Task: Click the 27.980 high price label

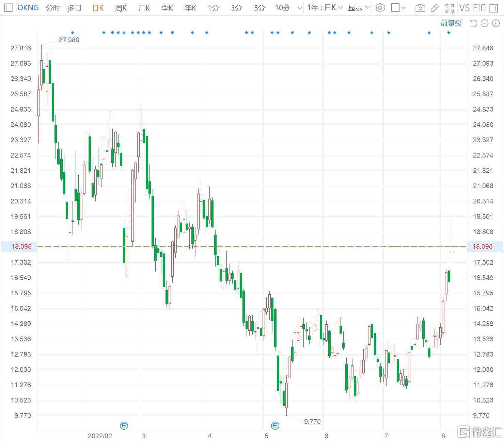Action: point(69,40)
